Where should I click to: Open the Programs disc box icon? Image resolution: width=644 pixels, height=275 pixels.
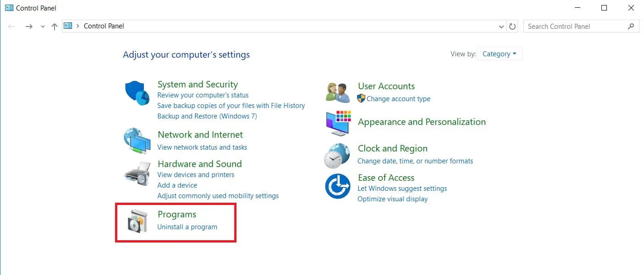coord(137,221)
